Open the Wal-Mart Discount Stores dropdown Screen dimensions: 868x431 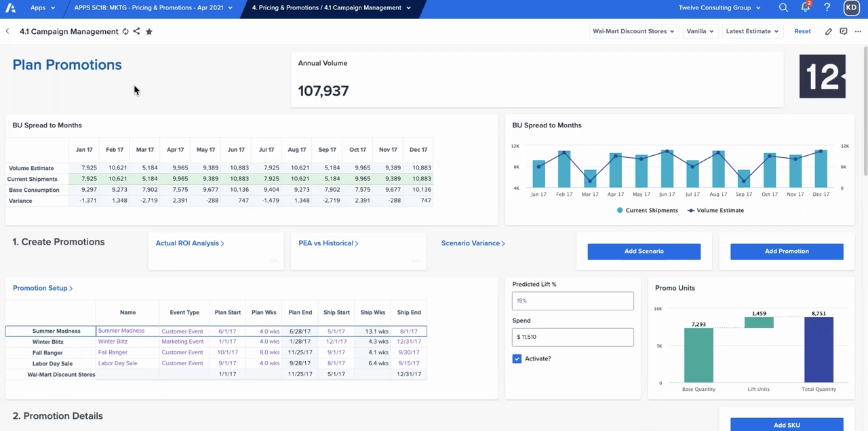pos(633,31)
